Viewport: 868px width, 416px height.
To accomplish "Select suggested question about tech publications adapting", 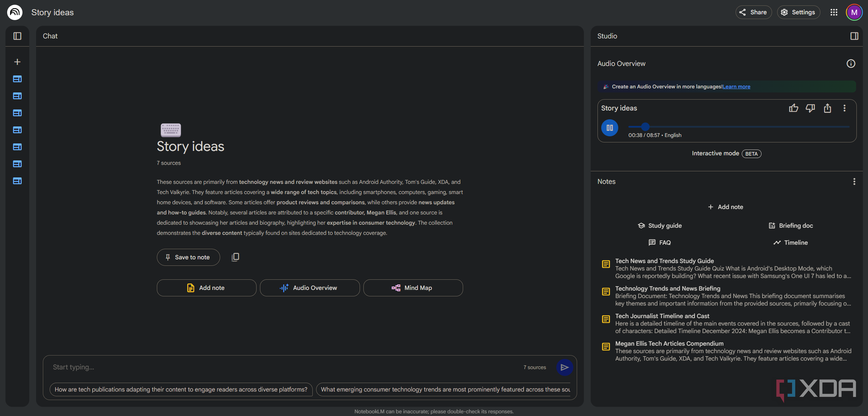I will pos(181,389).
